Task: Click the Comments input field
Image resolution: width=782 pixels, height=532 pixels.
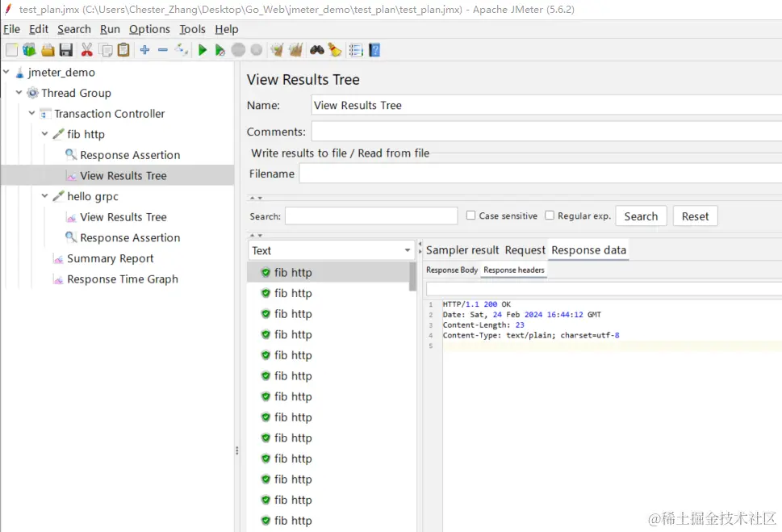Action: [x=546, y=132]
